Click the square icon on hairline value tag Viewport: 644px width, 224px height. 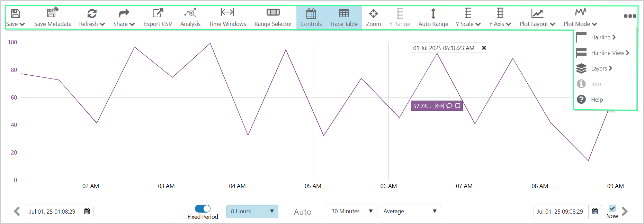pyautogui.click(x=458, y=106)
